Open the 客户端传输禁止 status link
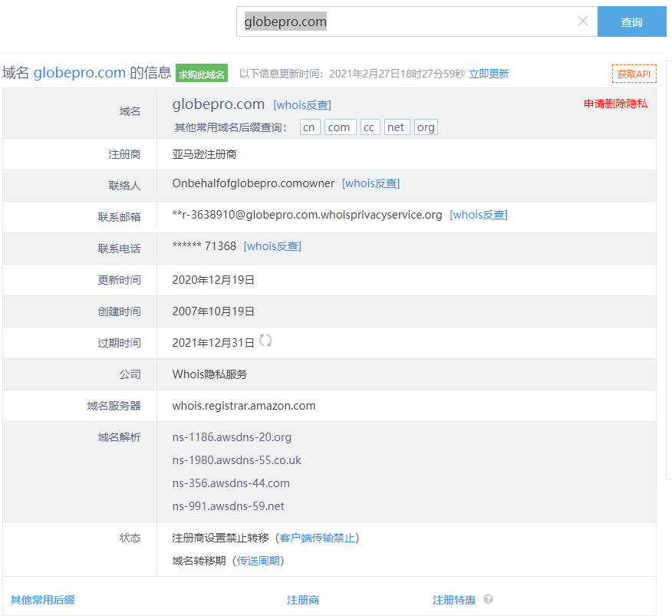 pyautogui.click(x=317, y=538)
